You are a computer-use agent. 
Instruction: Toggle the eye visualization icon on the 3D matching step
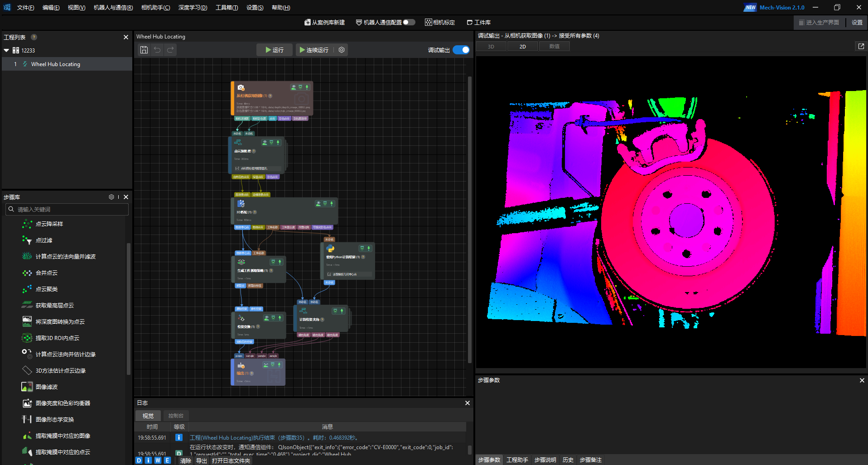pos(318,204)
